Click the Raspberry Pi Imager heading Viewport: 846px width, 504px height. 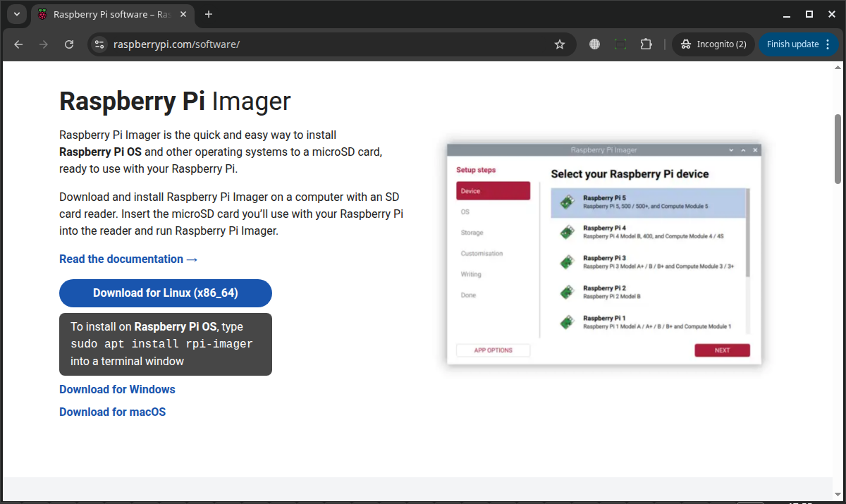pos(175,102)
